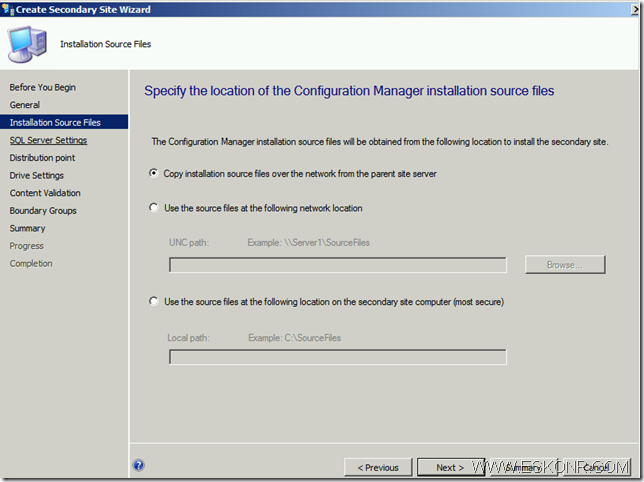644x482 pixels.
Task: Click the wizard title bar icon
Action: 8,9
